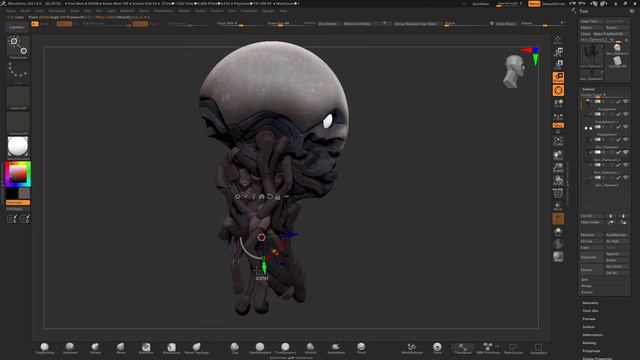Screen dimensions: 640x360
Task: Click the PolyF draw polyframe icon
Action: click(558, 193)
